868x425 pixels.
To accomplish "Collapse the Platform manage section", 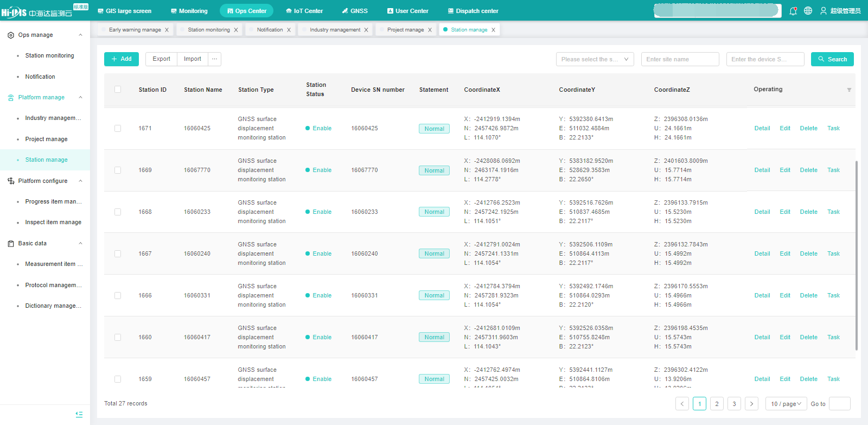I will tap(80, 98).
